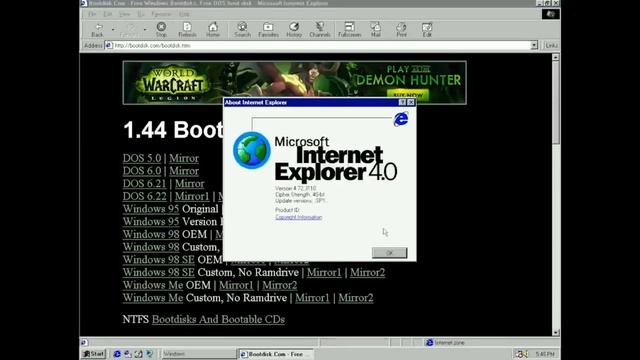
Task: Open the File menu
Action: tap(92, 14)
